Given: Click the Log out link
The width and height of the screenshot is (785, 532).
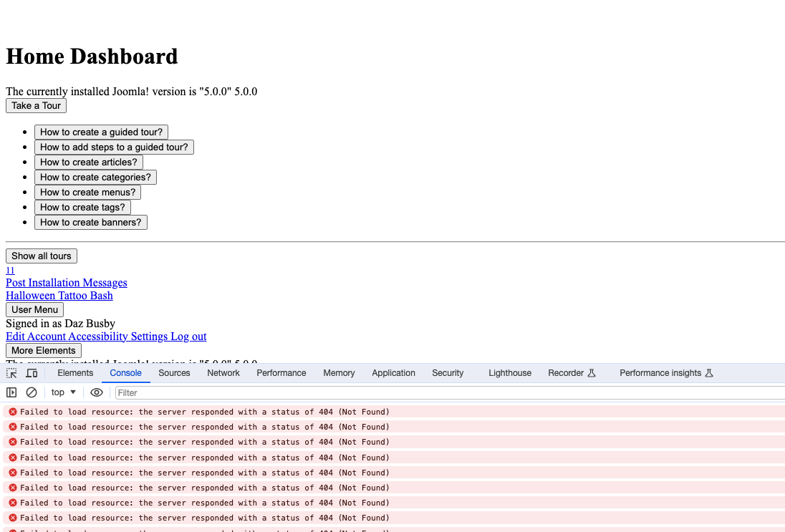Looking at the screenshot, I should 189,337.
